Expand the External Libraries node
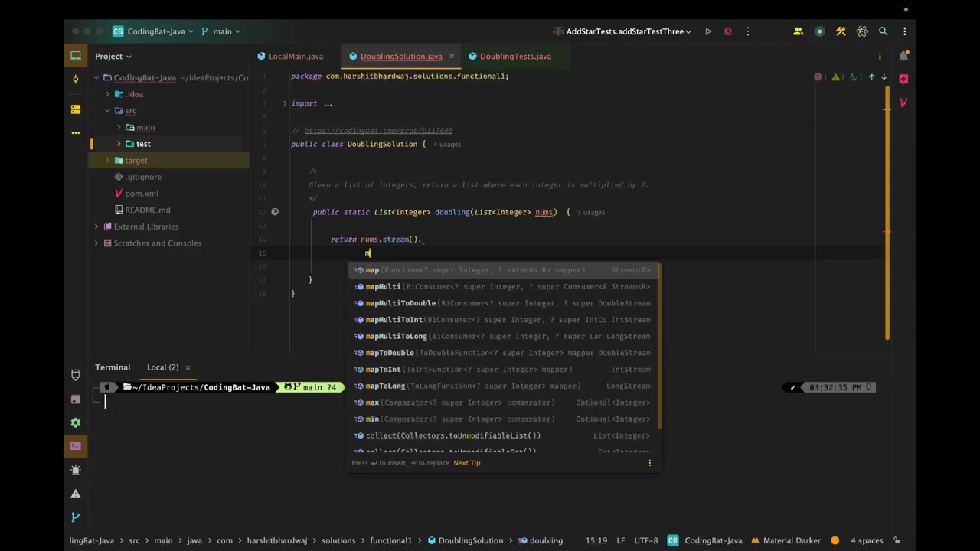The image size is (980, 551). point(96,227)
